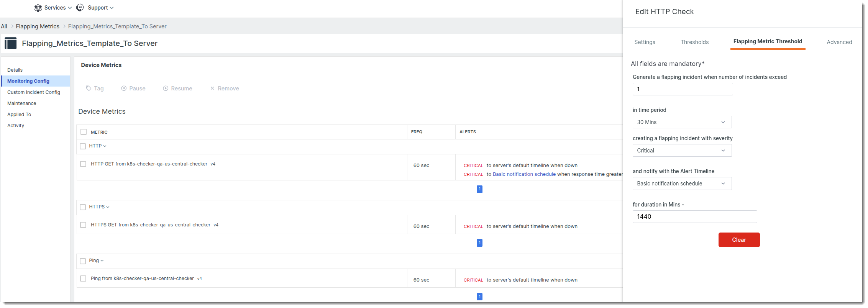Click the template icon beside page title

(11, 43)
